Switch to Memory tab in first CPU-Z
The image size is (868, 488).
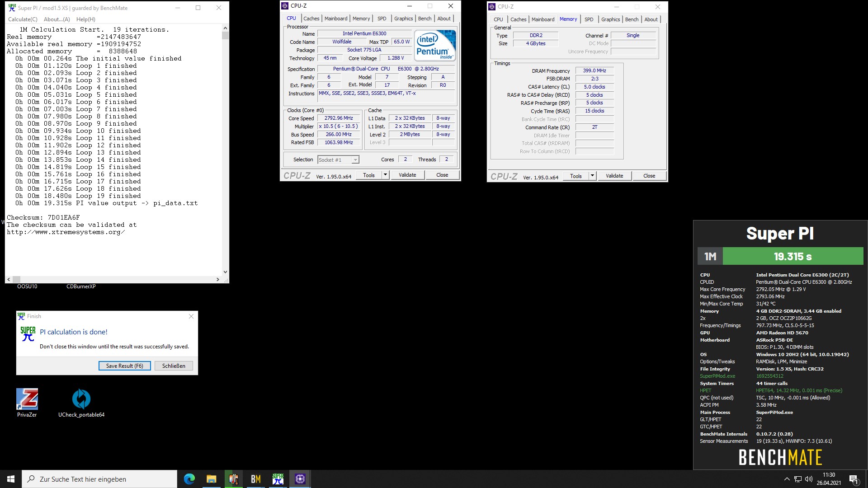pos(361,19)
